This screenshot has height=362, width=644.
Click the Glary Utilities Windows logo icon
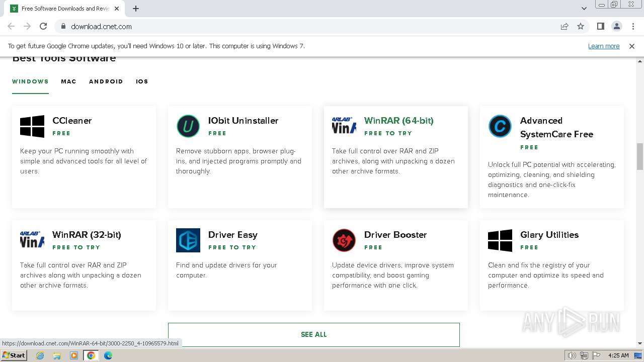pos(500,240)
